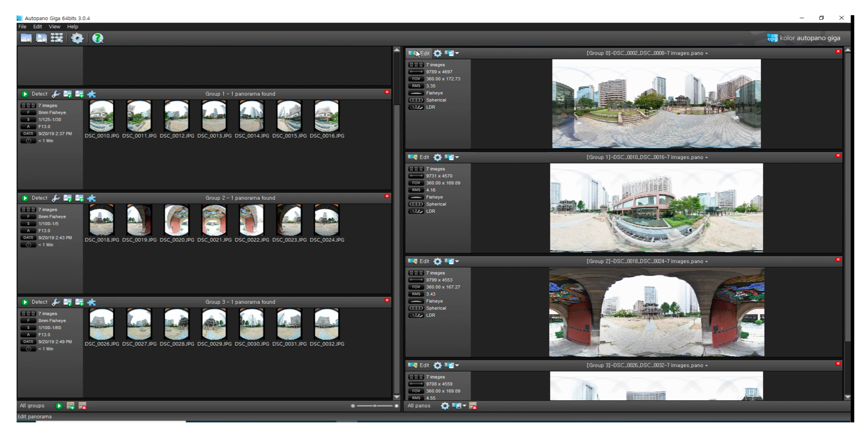Expand the All panos render dropdown arrow

(x=464, y=406)
